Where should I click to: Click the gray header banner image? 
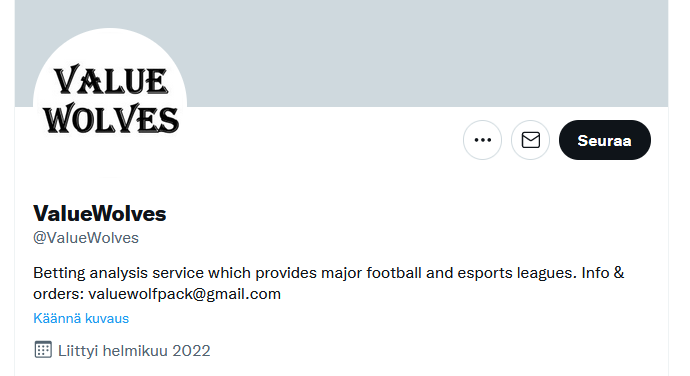click(x=396, y=53)
